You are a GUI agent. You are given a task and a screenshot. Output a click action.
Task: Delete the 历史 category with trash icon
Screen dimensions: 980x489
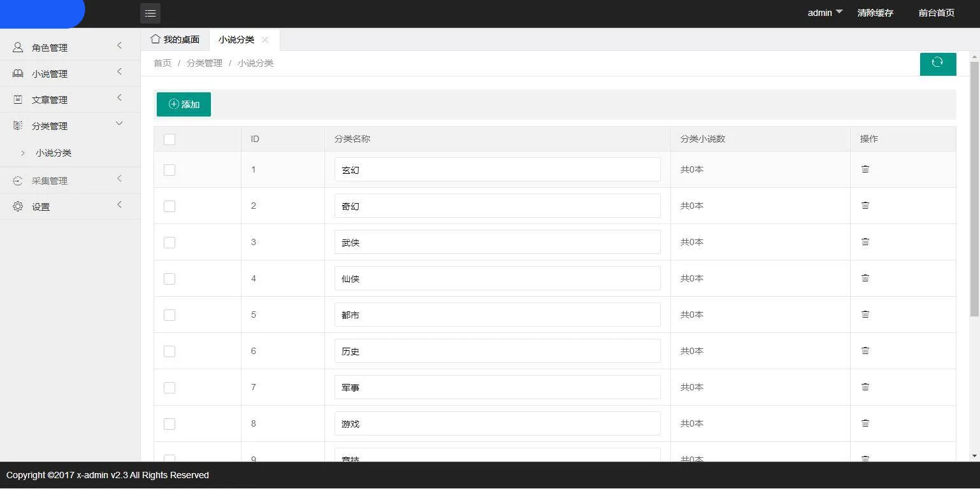click(865, 350)
